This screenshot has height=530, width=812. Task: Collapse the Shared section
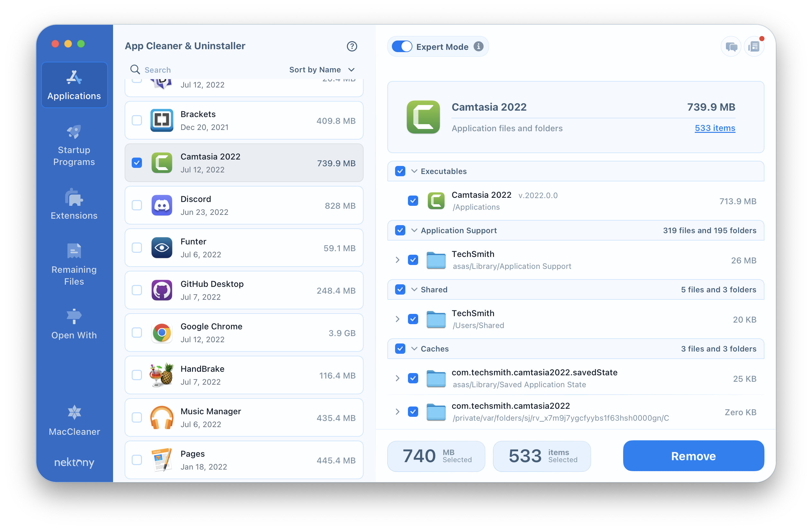point(414,290)
